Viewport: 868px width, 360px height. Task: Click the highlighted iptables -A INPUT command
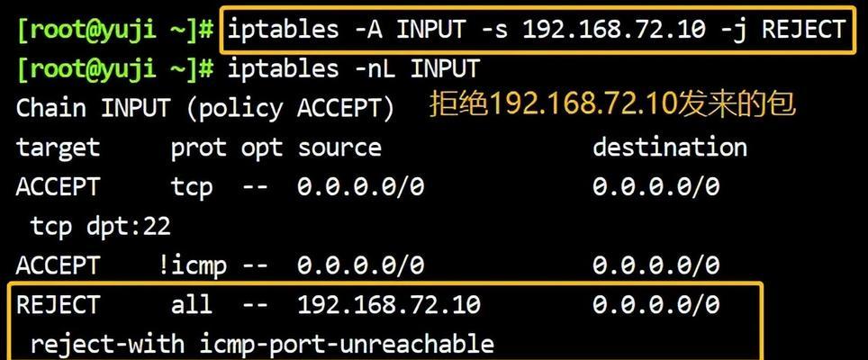pyautogui.click(x=537, y=30)
